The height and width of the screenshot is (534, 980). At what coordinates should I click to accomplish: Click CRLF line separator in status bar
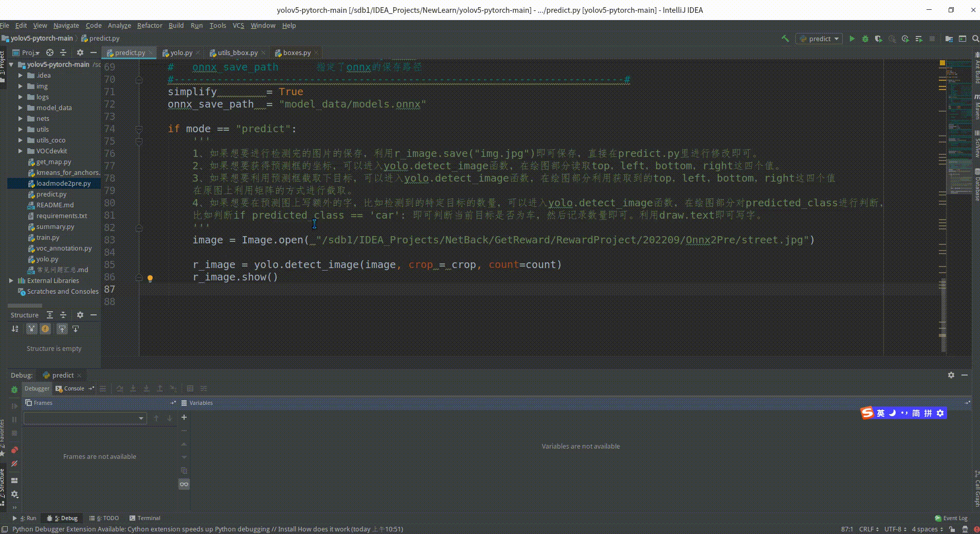(x=869, y=529)
